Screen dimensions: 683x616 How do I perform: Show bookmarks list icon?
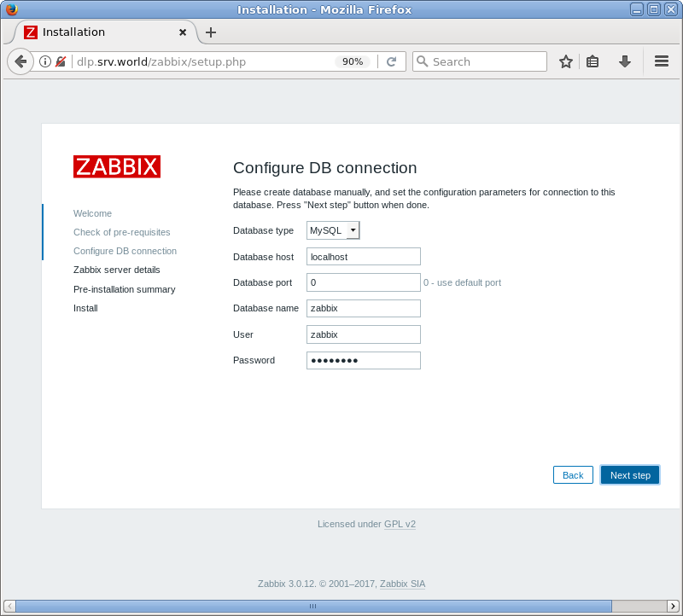593,61
